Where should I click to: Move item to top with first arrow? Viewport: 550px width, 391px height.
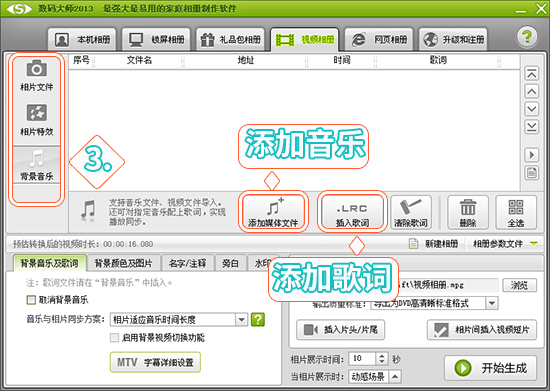(x=532, y=74)
